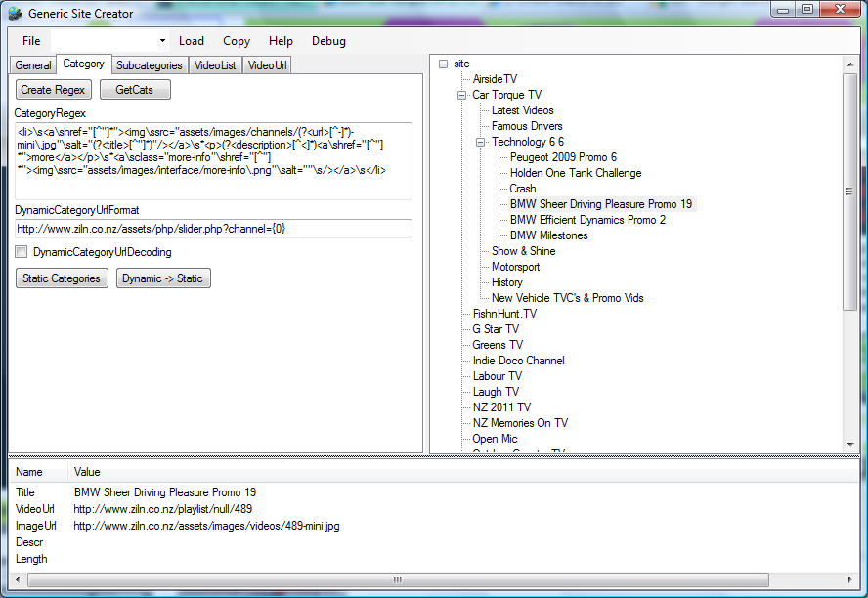The height and width of the screenshot is (598, 868).
Task: Enable DynamicCategoryUrlDecoding checkbox
Action: point(22,252)
